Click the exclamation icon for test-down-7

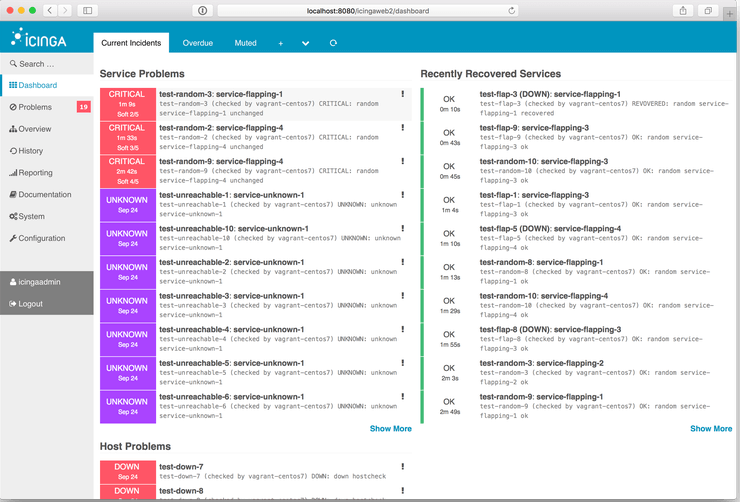[x=403, y=466]
